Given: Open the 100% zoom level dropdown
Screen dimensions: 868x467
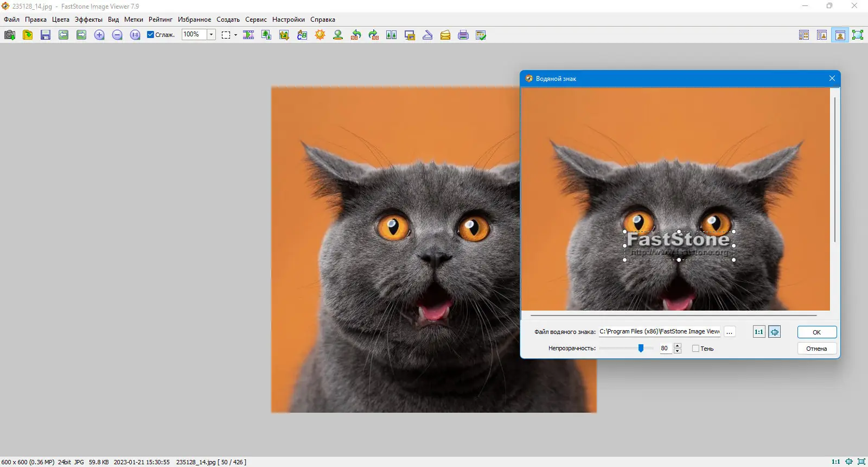Looking at the screenshot, I should pyautogui.click(x=211, y=35).
